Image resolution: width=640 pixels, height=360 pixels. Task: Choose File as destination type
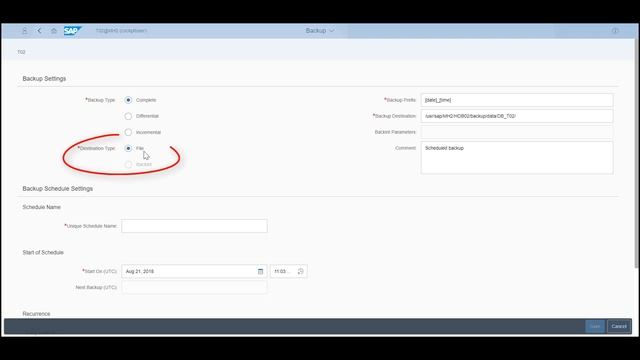pyautogui.click(x=128, y=148)
